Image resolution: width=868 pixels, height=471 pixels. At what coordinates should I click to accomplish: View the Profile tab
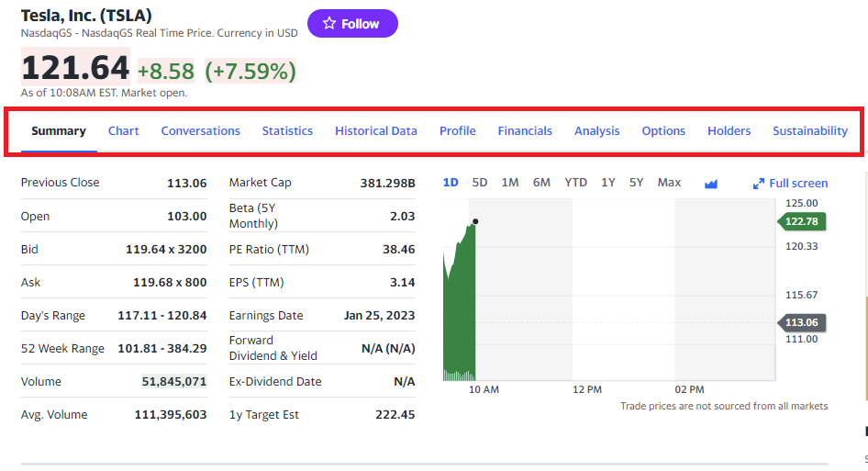click(x=458, y=131)
